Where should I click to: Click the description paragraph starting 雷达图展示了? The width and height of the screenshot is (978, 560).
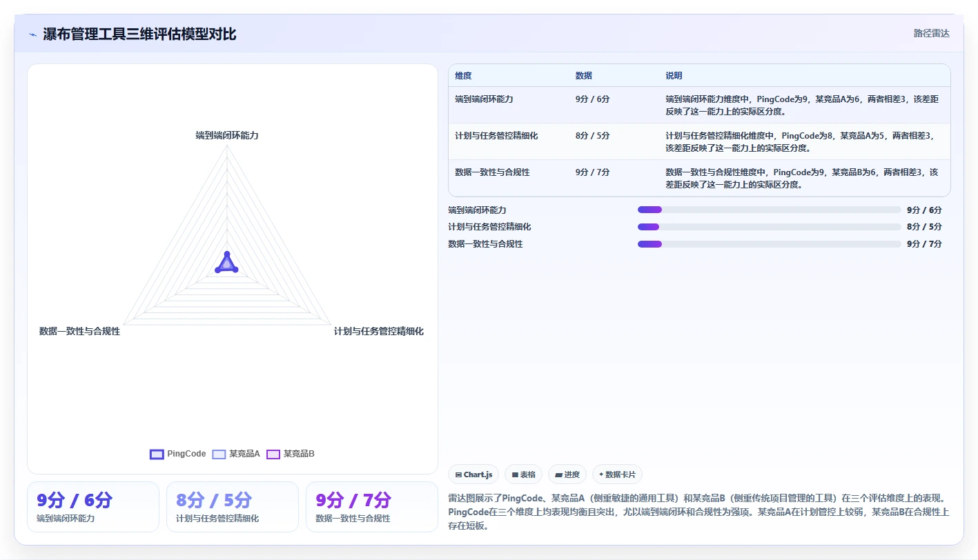[699, 512]
